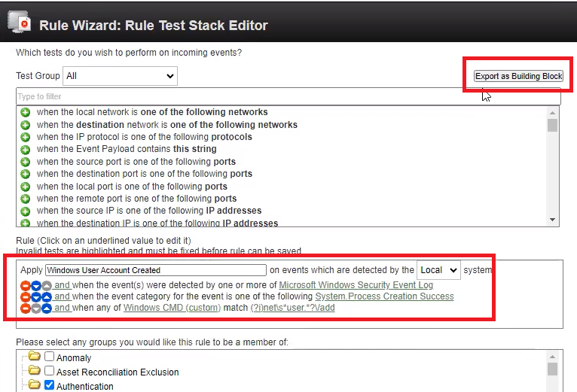Toggle the 'and' operator on Windows CMD row

point(63,308)
